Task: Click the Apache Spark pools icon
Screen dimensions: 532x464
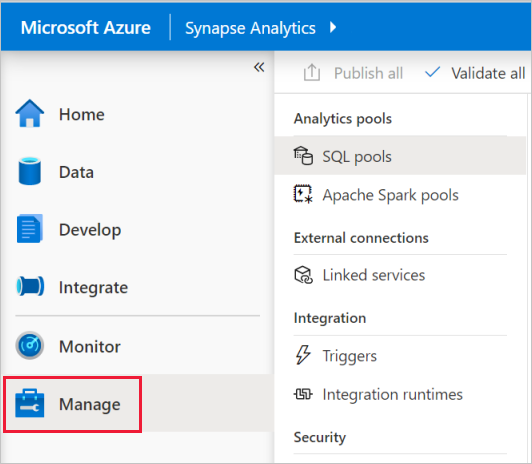Action: pyautogui.click(x=303, y=194)
